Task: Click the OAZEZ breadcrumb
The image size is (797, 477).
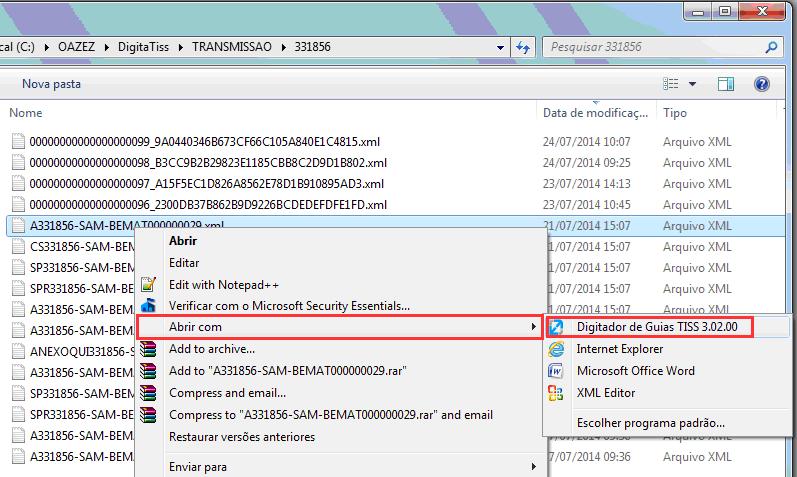Action: coord(76,47)
